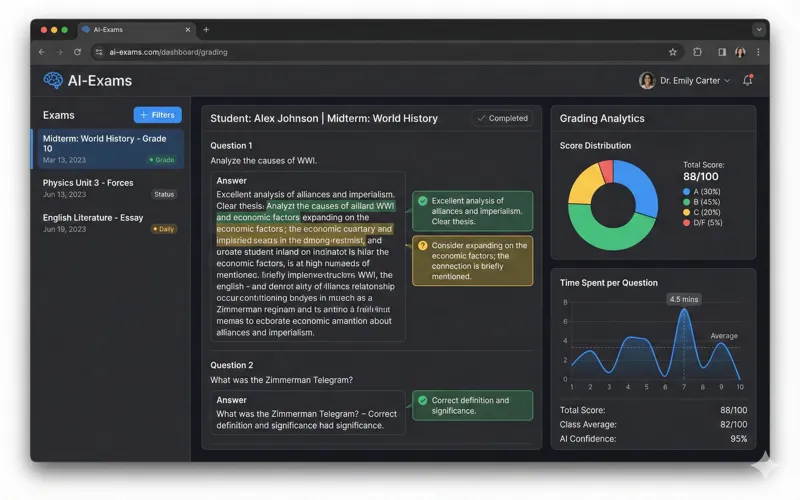Click the green B (45%) legend swatch

coord(686,202)
